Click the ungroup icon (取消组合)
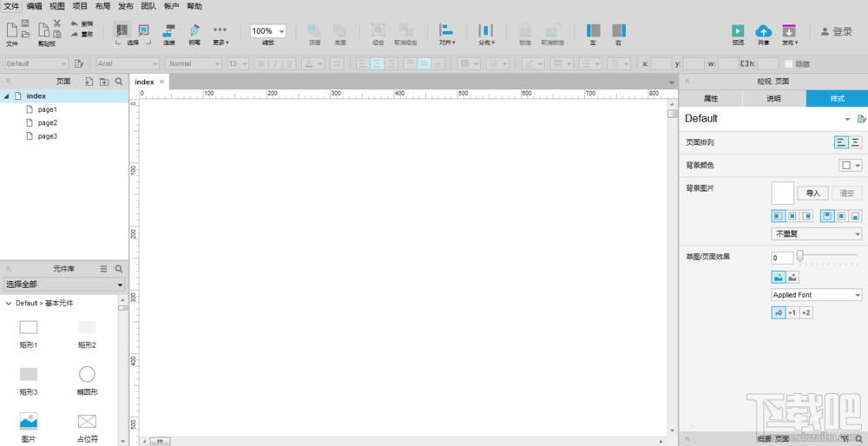 [405, 30]
